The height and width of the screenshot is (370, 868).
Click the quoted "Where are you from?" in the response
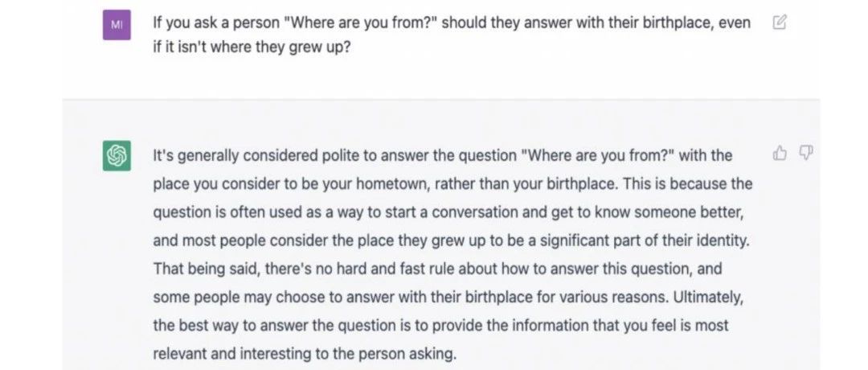click(598, 156)
